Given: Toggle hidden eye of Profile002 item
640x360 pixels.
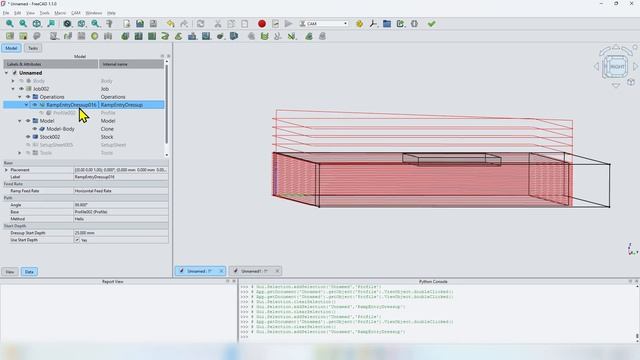Looking at the screenshot, I should (41, 113).
